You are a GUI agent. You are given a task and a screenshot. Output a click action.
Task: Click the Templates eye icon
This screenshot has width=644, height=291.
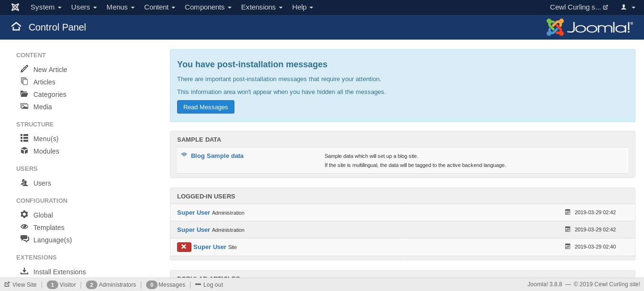(x=24, y=227)
